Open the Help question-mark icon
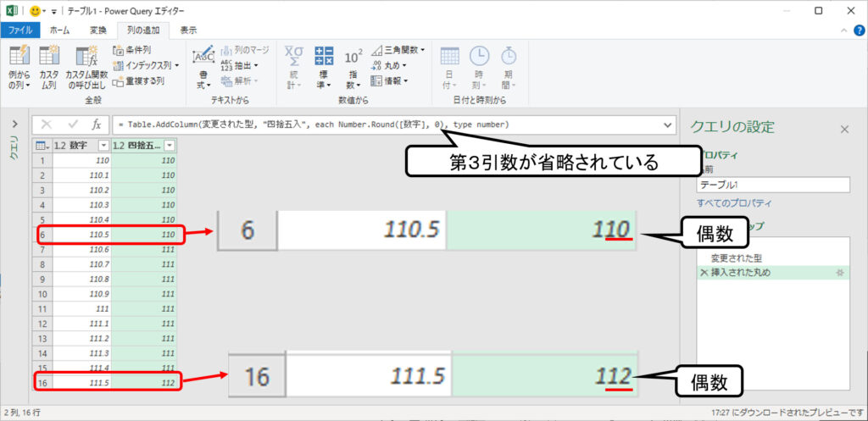The width and height of the screenshot is (868, 421). point(859,30)
